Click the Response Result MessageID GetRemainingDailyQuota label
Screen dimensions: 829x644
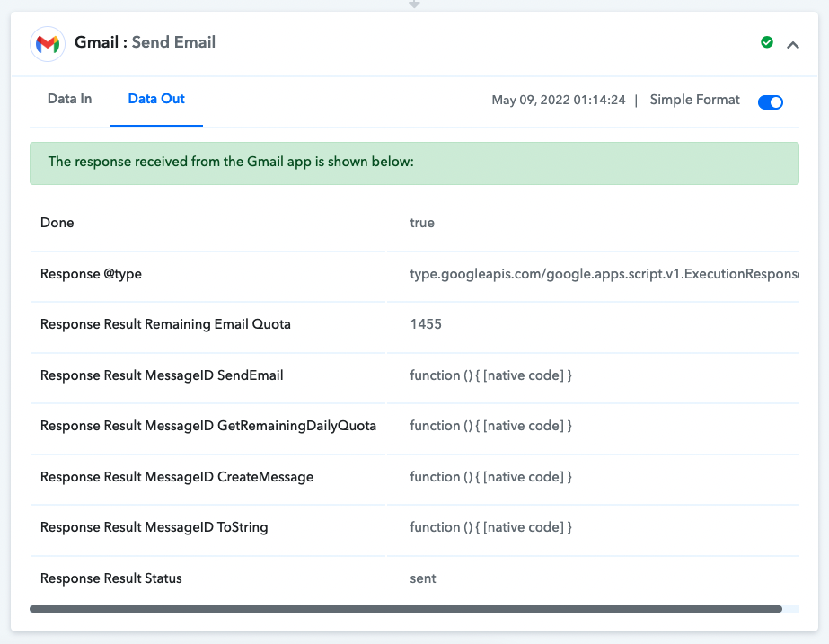click(x=208, y=426)
